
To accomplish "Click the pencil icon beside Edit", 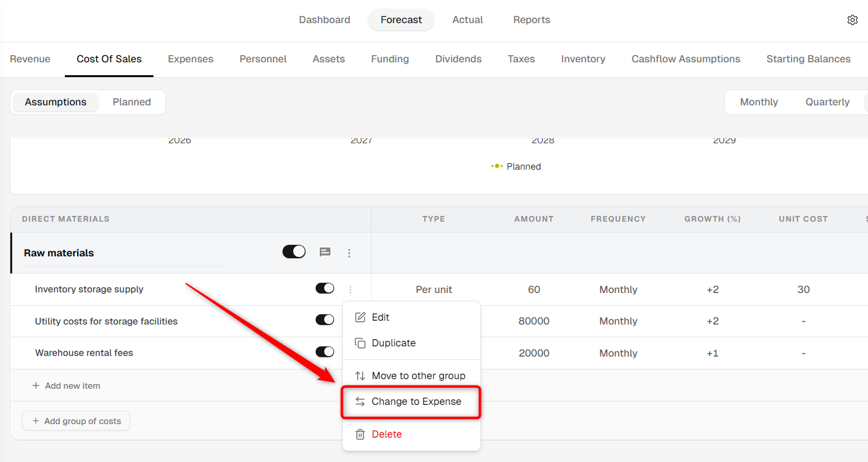I will tap(360, 317).
